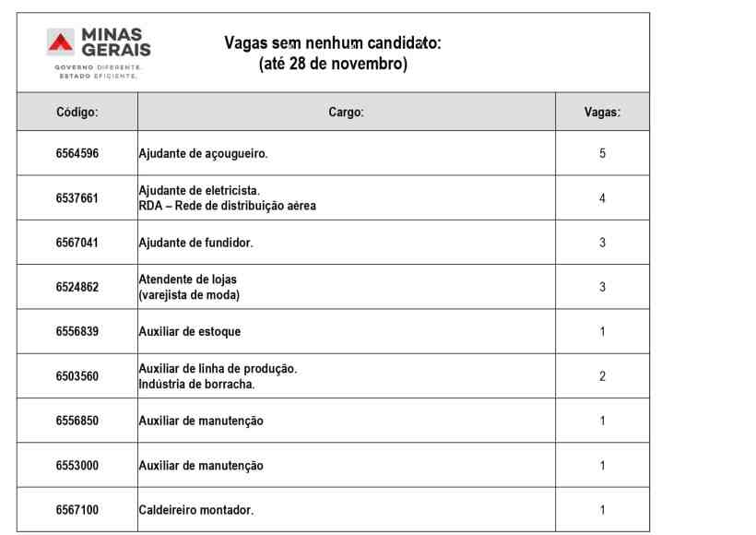Select code 6556850 cell
Viewport: 756px width, 535px height.
pos(77,421)
